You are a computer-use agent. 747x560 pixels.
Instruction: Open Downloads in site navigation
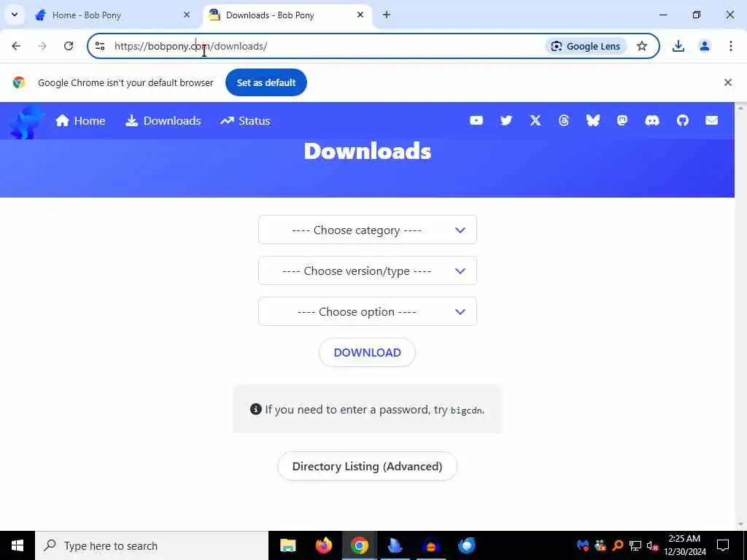click(163, 121)
